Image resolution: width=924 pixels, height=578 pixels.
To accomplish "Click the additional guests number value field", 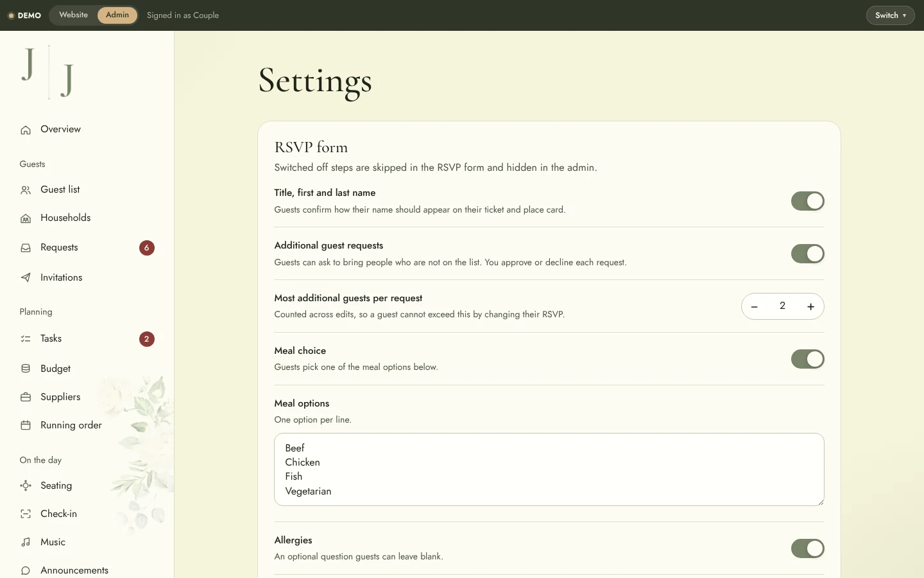I will click(782, 306).
